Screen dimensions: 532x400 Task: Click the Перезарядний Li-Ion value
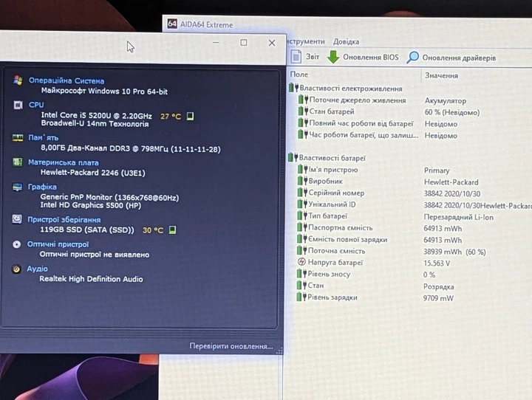458,217
